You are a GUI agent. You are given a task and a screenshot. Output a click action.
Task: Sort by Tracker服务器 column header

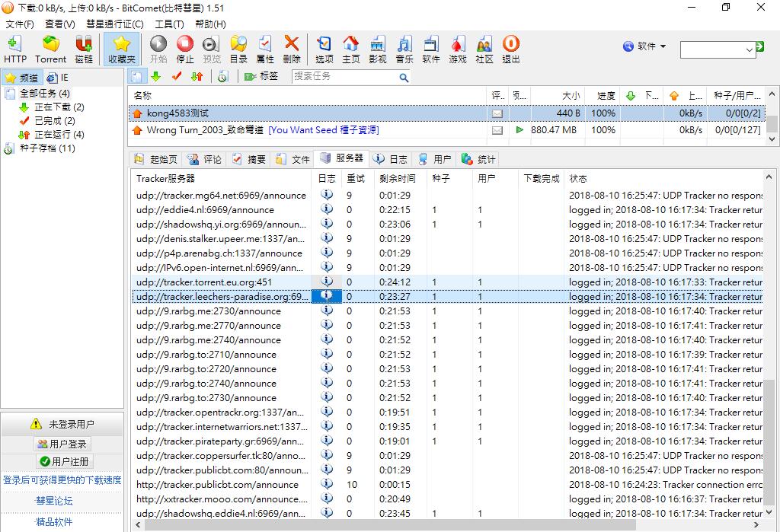[x=222, y=178]
